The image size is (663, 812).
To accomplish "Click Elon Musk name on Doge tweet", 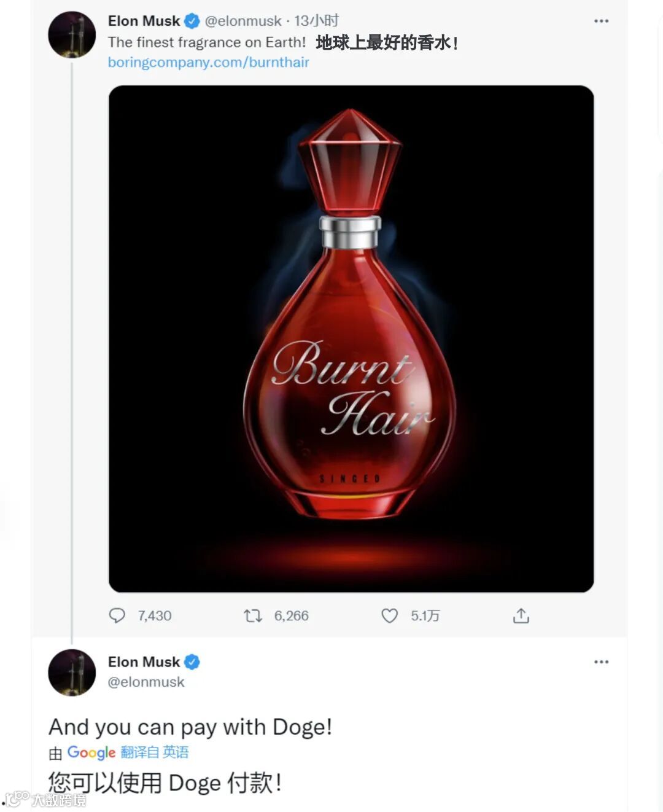I will (x=144, y=662).
